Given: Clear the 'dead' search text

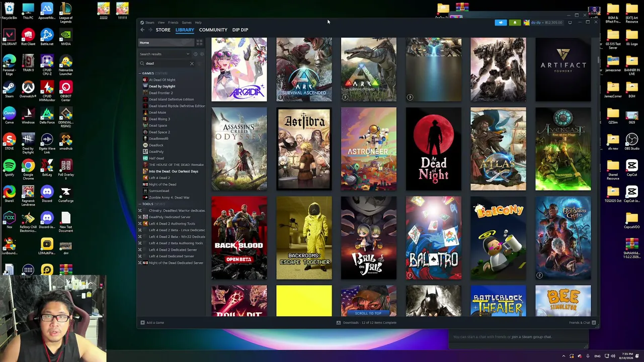Looking at the screenshot, I should 192,63.
